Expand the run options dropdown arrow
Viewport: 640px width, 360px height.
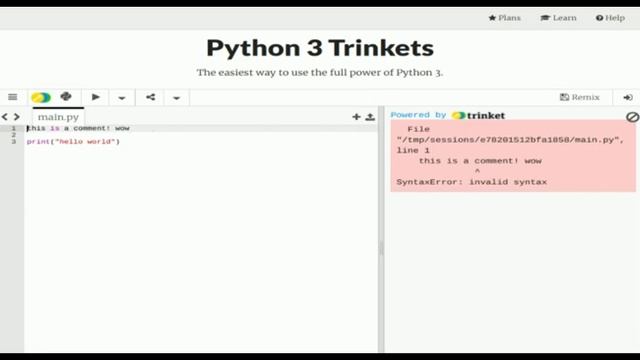[x=122, y=98]
